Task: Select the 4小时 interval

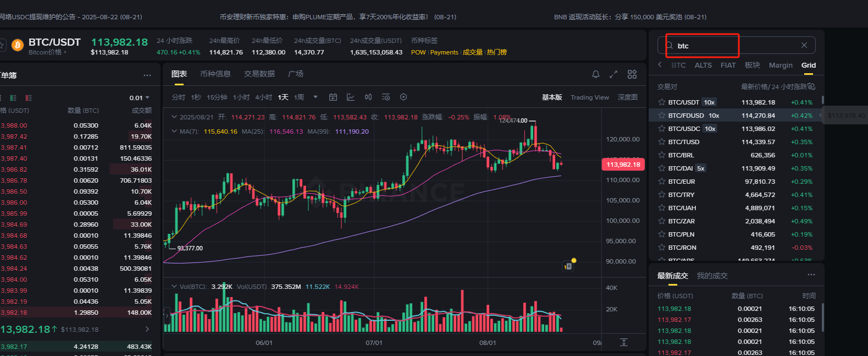Action: coord(263,97)
